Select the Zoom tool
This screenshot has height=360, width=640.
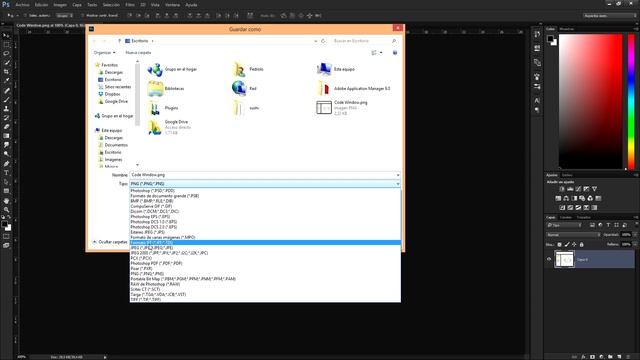(6, 210)
